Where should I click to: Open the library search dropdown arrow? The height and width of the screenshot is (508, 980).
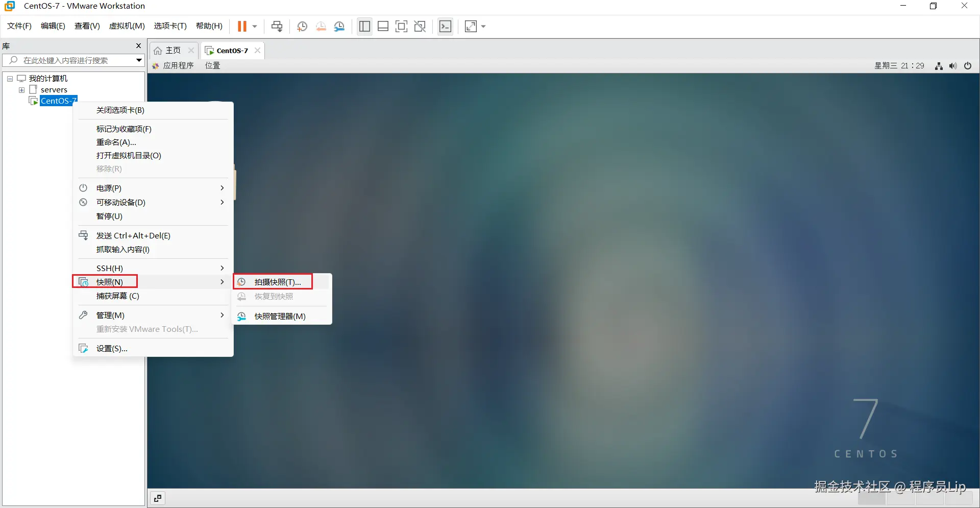(138, 60)
